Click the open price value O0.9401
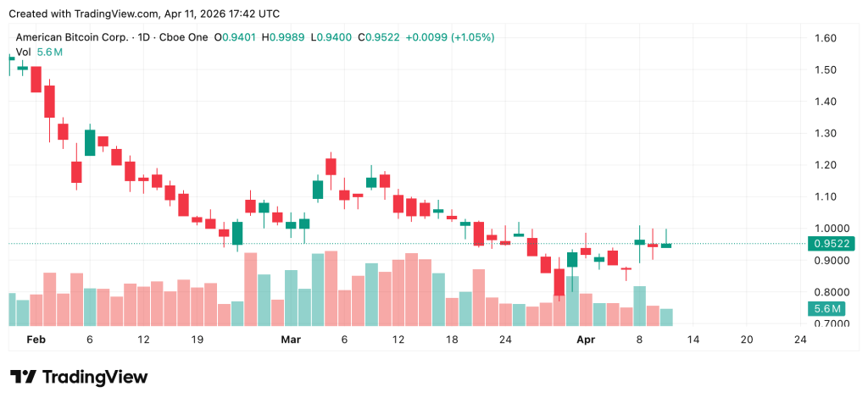Image resolution: width=868 pixels, height=403 pixels. point(236,37)
